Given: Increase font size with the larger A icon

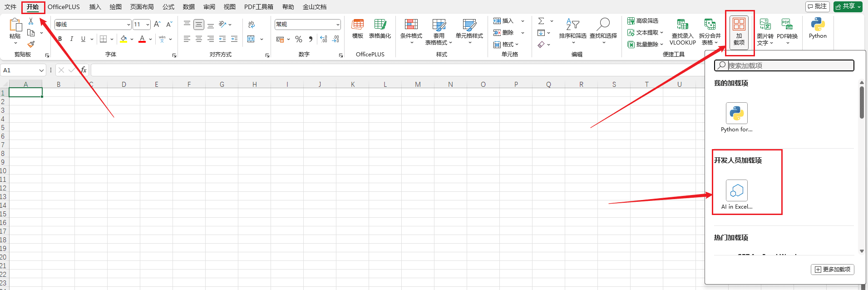Looking at the screenshot, I should click(x=157, y=24).
